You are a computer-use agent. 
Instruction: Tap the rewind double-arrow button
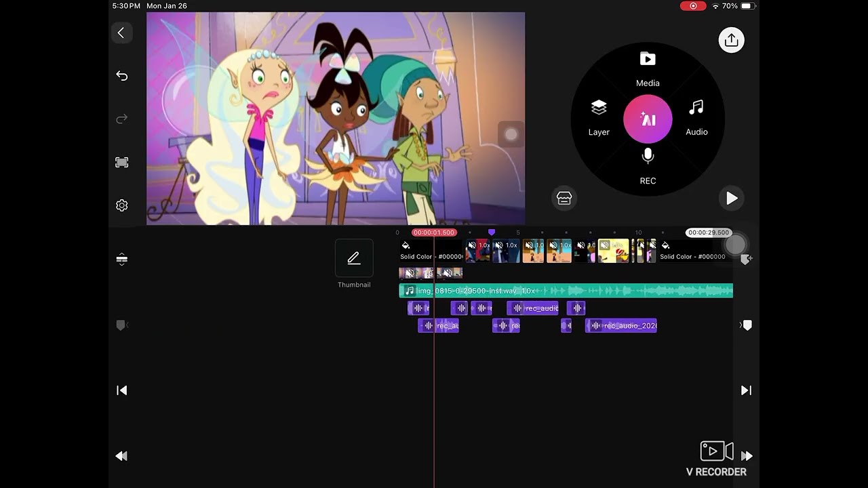pyautogui.click(x=122, y=456)
